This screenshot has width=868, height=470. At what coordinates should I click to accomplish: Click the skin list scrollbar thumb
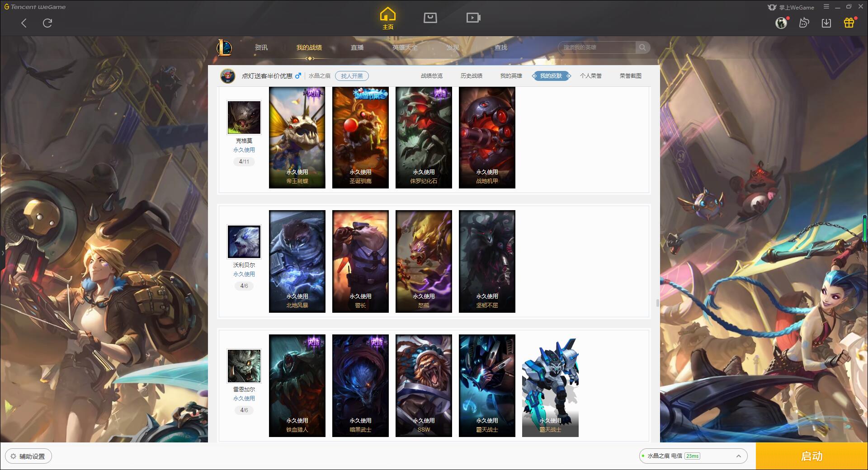[x=657, y=303]
